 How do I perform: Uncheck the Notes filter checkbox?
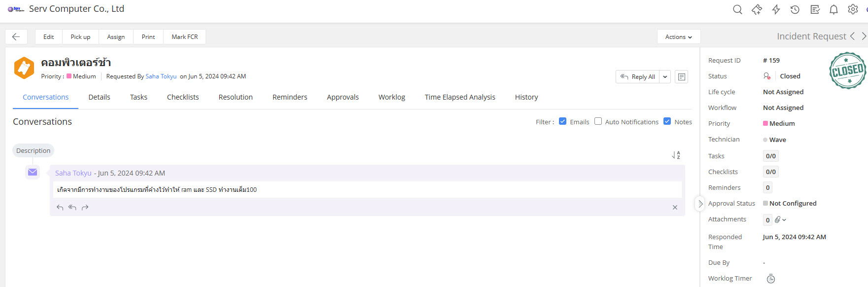click(667, 121)
